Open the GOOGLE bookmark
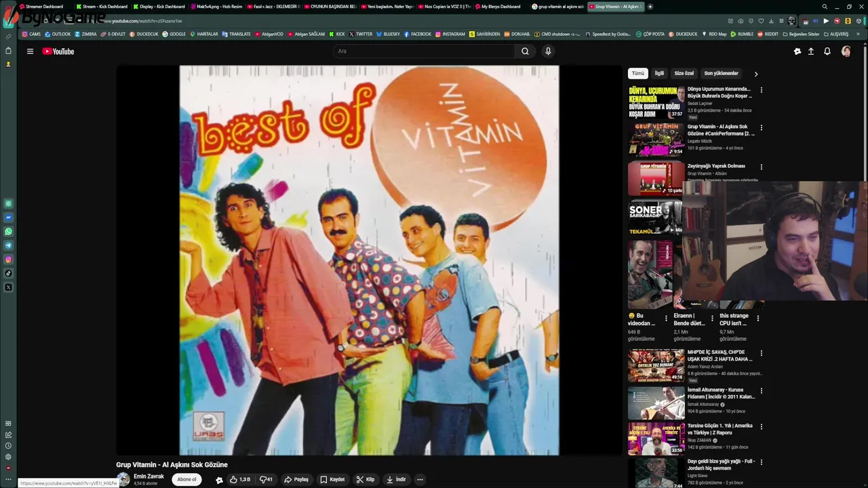 [174, 34]
